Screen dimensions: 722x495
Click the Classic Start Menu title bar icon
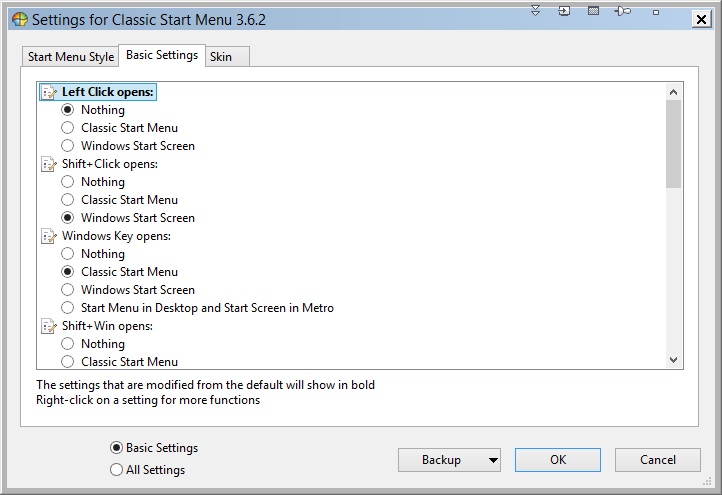coord(20,20)
